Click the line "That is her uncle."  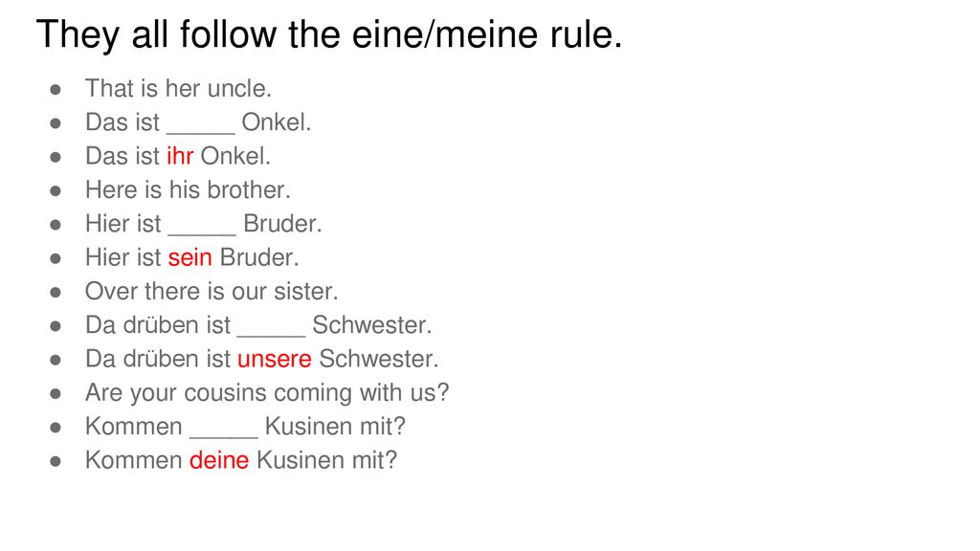[178, 89]
